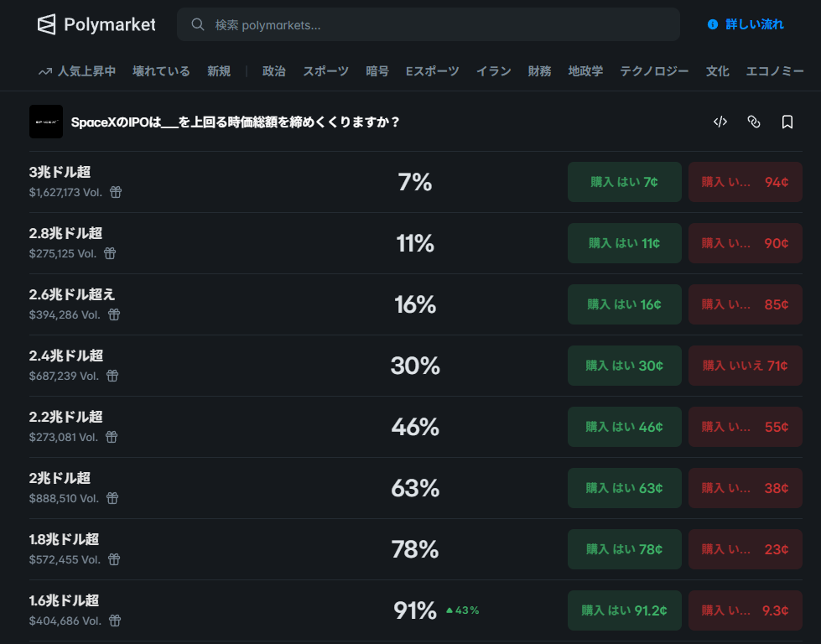This screenshot has height=644, width=821.
Task: Go to the 文化 category
Action: 717,71
